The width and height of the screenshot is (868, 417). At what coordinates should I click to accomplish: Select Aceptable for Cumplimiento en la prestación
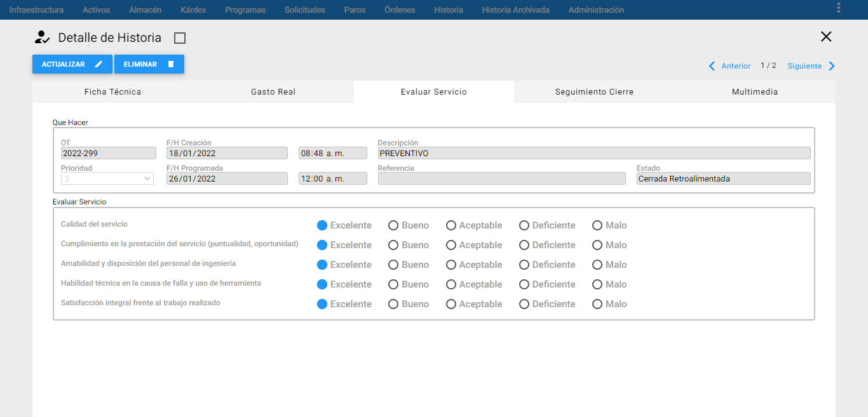451,245
